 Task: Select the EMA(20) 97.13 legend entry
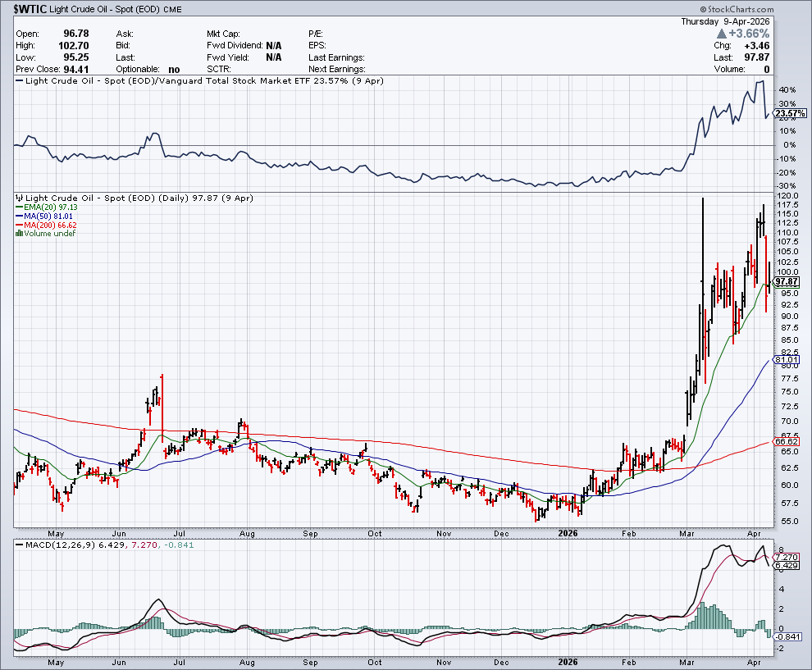[46, 208]
